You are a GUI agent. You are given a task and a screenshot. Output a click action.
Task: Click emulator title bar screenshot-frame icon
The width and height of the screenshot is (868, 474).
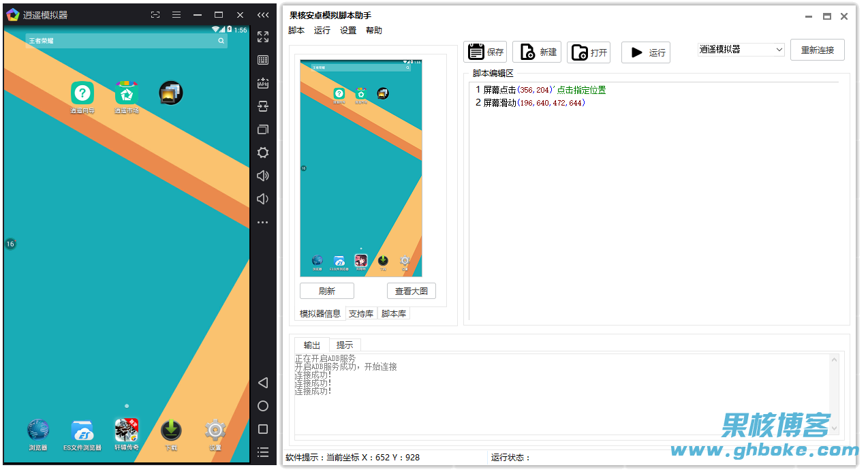point(155,14)
